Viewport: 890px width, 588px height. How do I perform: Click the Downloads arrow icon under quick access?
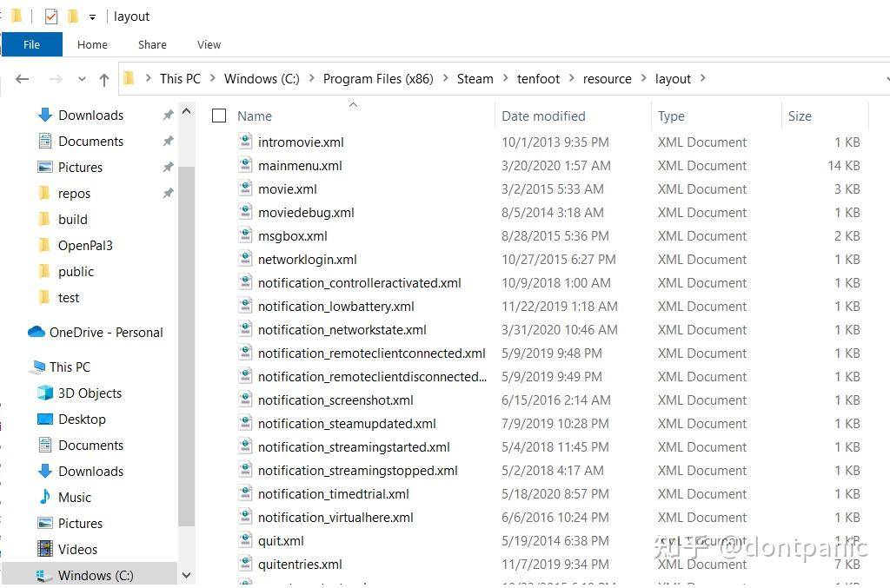pos(45,116)
